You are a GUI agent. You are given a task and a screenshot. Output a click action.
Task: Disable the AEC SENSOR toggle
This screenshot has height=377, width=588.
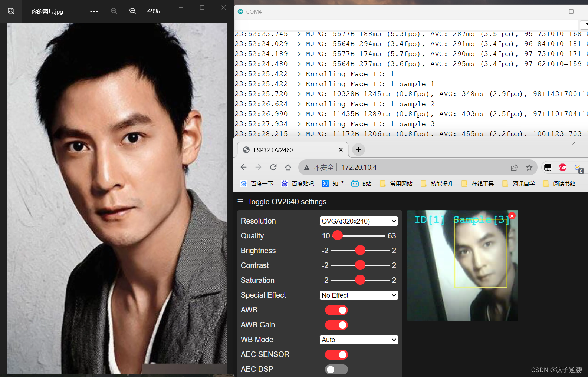coord(336,354)
